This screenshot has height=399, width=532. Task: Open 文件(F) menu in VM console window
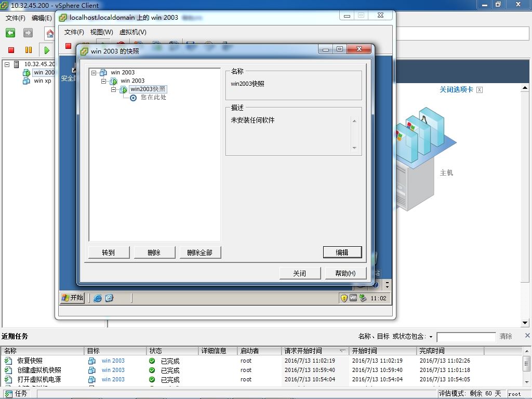pyautogui.click(x=74, y=32)
